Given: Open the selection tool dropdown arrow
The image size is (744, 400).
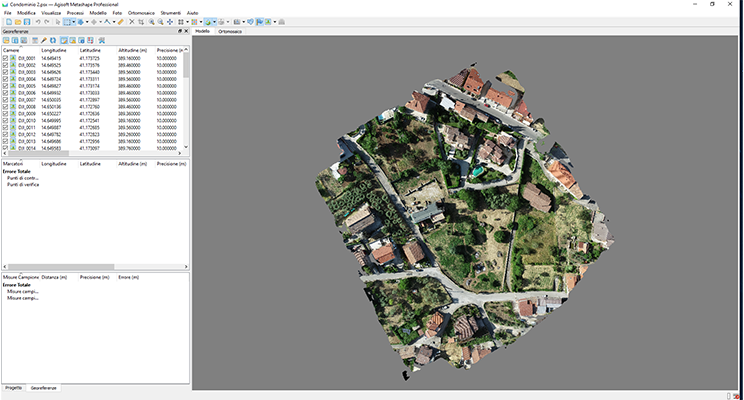Looking at the screenshot, I should pyautogui.click(x=74, y=22).
